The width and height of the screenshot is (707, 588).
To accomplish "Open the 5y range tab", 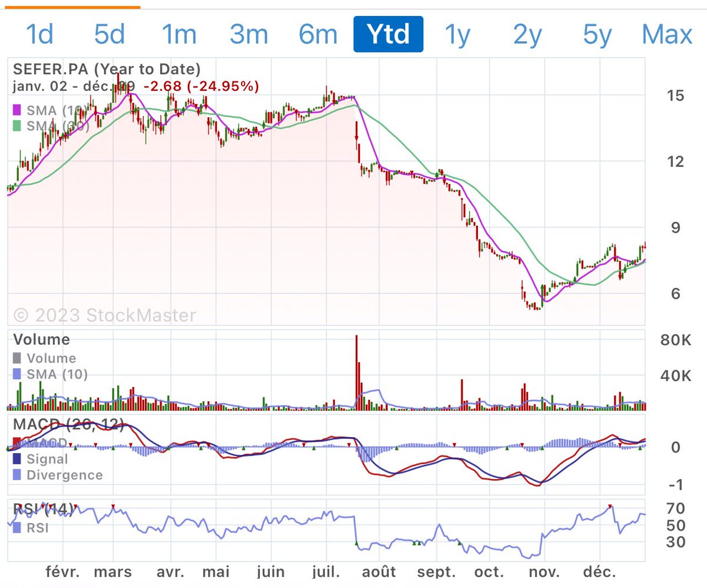I will click(597, 35).
